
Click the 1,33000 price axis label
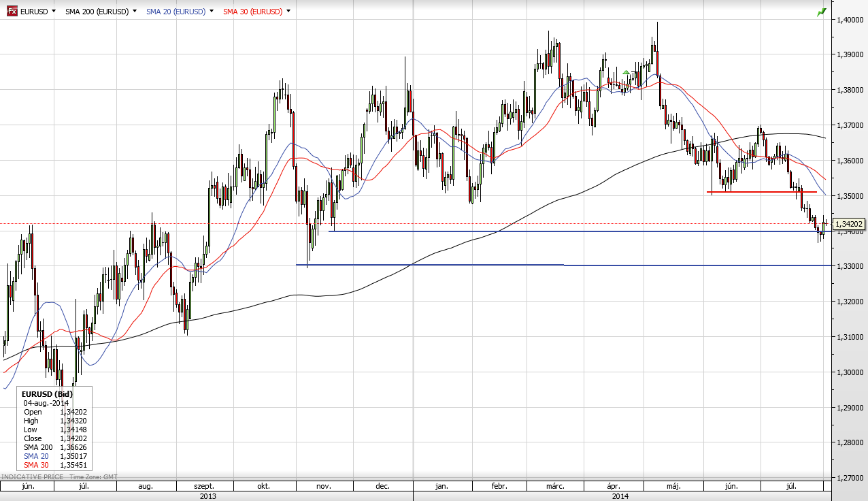(x=850, y=266)
